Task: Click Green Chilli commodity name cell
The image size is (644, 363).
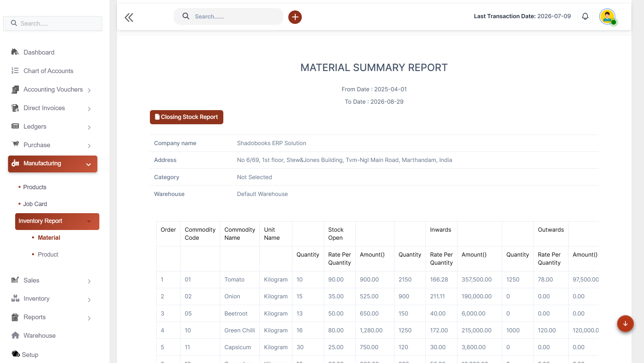Action: tap(239, 330)
